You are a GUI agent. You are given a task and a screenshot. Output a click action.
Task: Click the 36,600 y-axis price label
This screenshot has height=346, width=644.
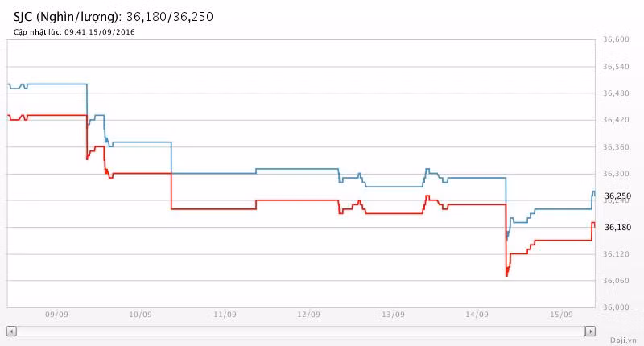[616, 39]
